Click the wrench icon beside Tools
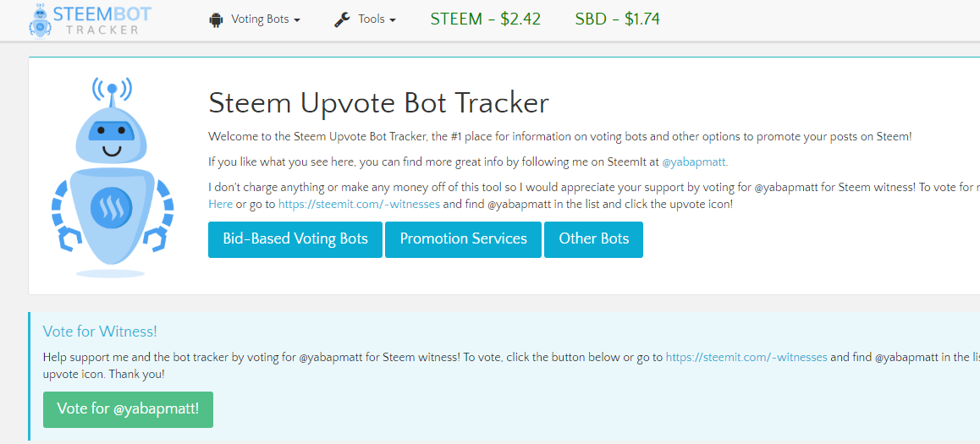Image resolution: width=980 pixels, height=444 pixels. point(342,20)
